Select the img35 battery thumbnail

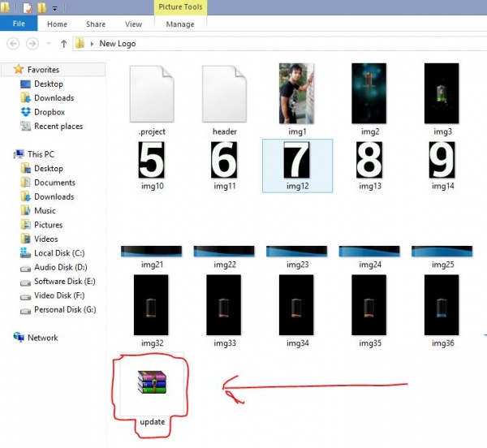[x=369, y=305]
